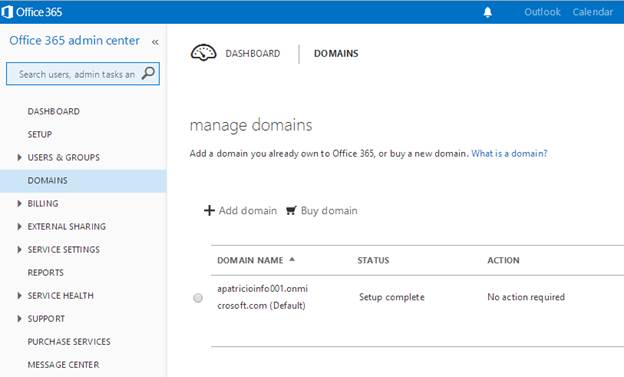Click the Office 365 logo icon
The image size is (624, 377).
(x=7, y=12)
